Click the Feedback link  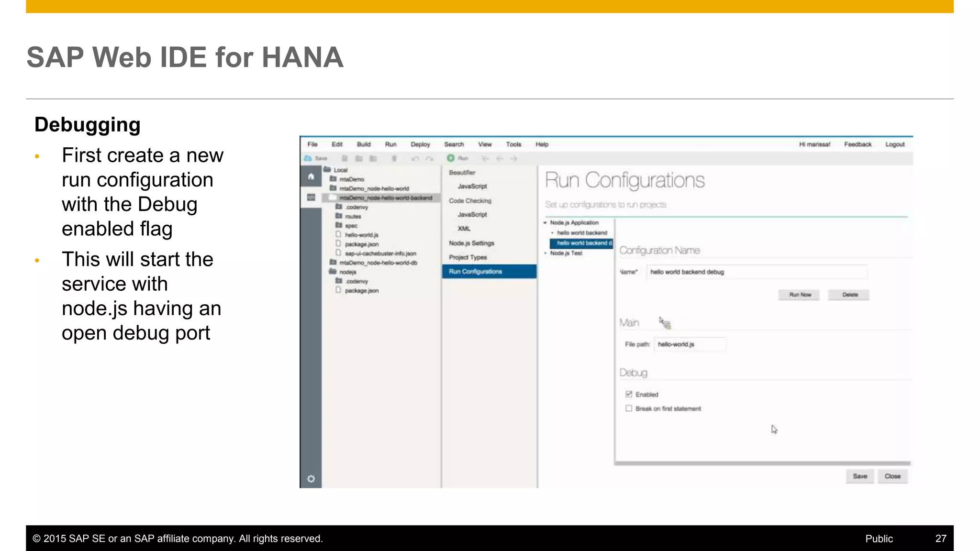click(x=857, y=144)
